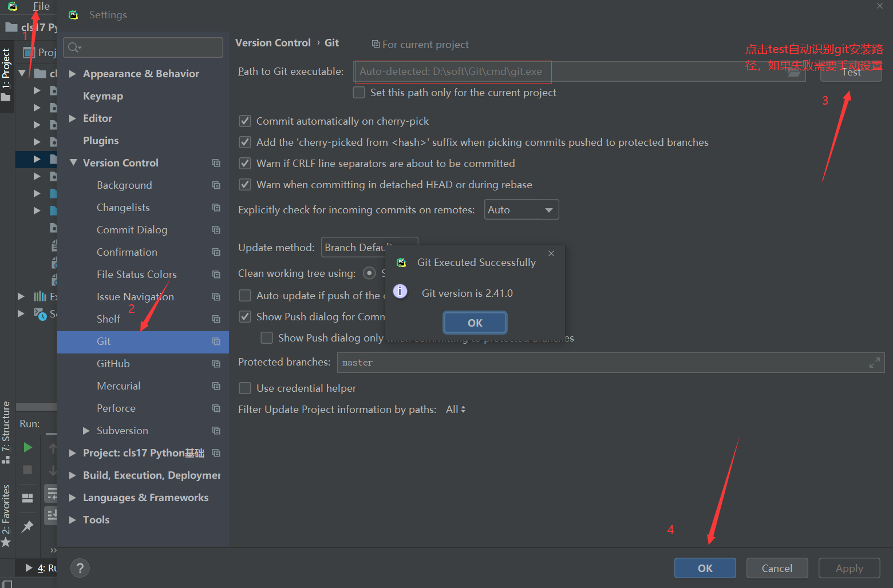Screen dimensions: 893x588
Task: Select Keymap in settings tree
Action: click(103, 96)
